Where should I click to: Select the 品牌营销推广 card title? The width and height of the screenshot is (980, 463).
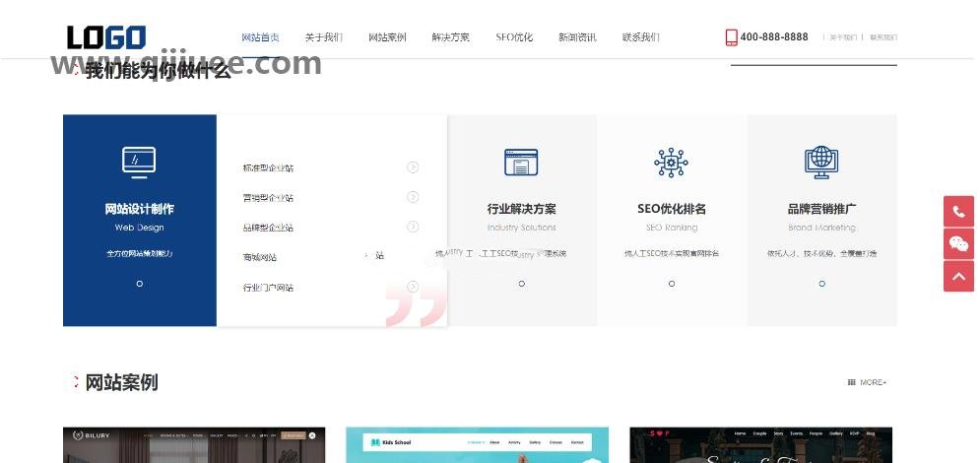click(821, 209)
